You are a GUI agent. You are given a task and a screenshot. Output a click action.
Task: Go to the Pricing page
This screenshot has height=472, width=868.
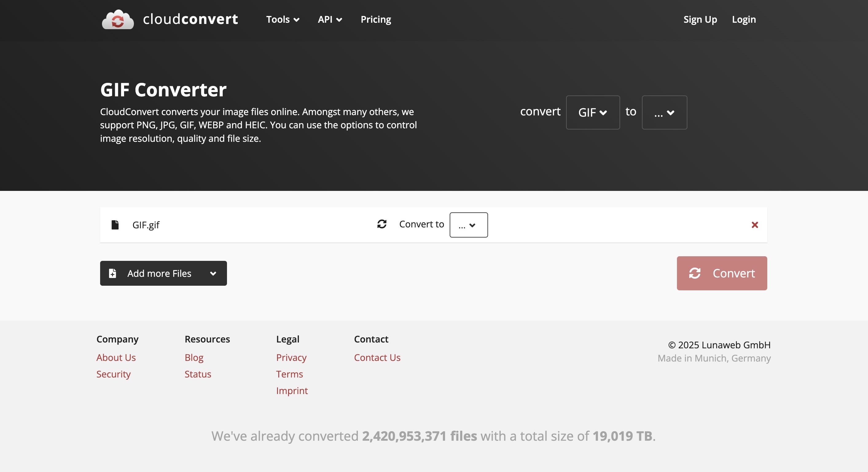[376, 20]
